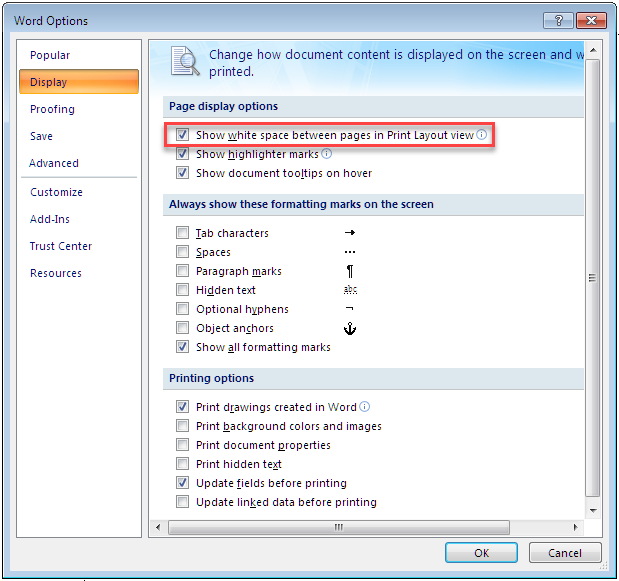The image size is (619, 581).
Task: Enable Paragraph marks checkbox
Action: click(x=182, y=271)
